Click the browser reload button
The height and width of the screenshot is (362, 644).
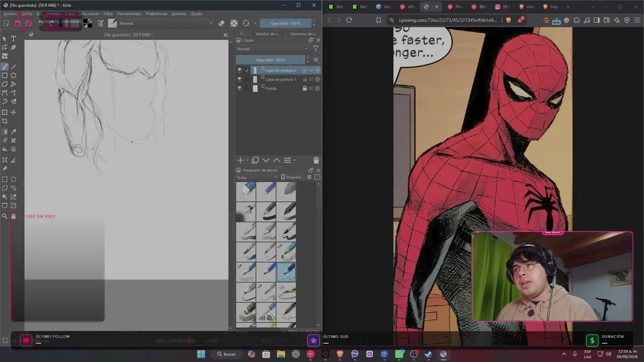349,20
